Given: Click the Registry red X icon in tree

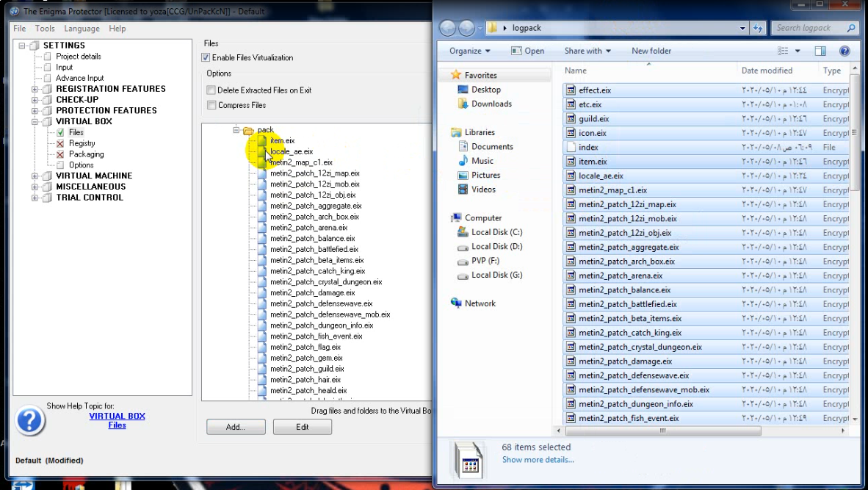Looking at the screenshot, I should [60, 143].
